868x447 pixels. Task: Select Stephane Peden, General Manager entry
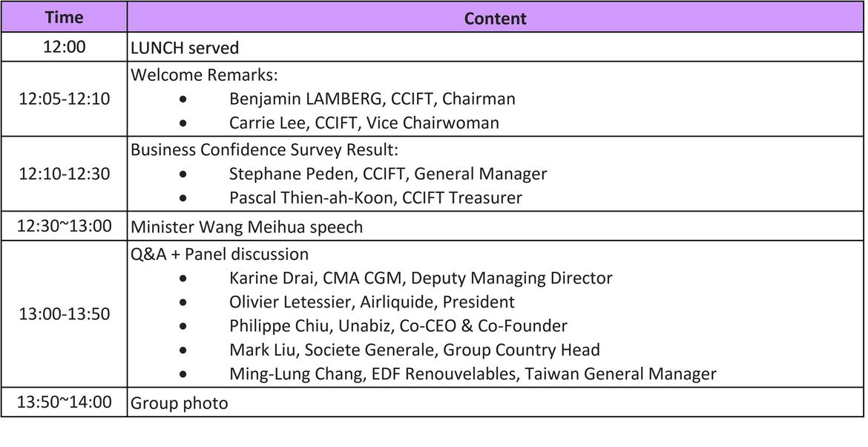[x=387, y=174]
